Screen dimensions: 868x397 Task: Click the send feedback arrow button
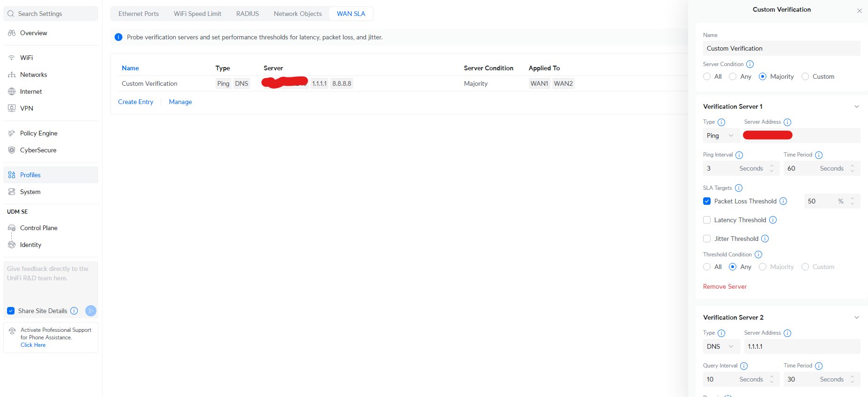coord(91,310)
